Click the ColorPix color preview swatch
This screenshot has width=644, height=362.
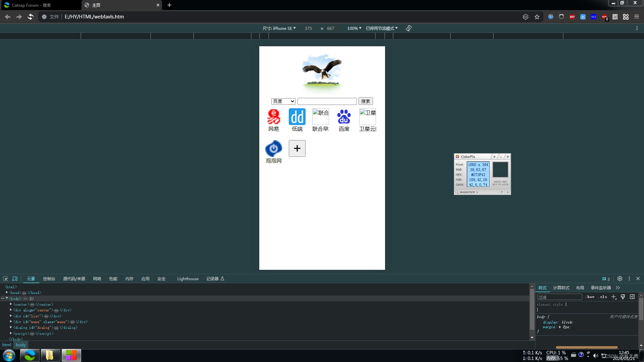[500, 170]
